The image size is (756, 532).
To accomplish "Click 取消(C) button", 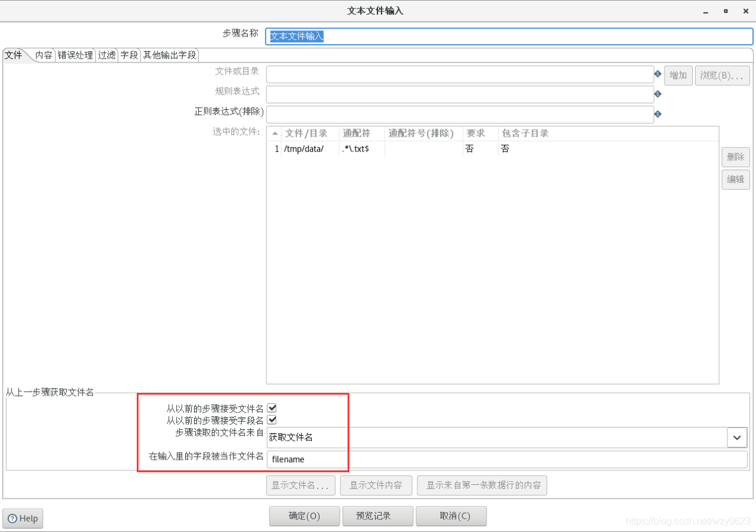I will [x=451, y=516].
